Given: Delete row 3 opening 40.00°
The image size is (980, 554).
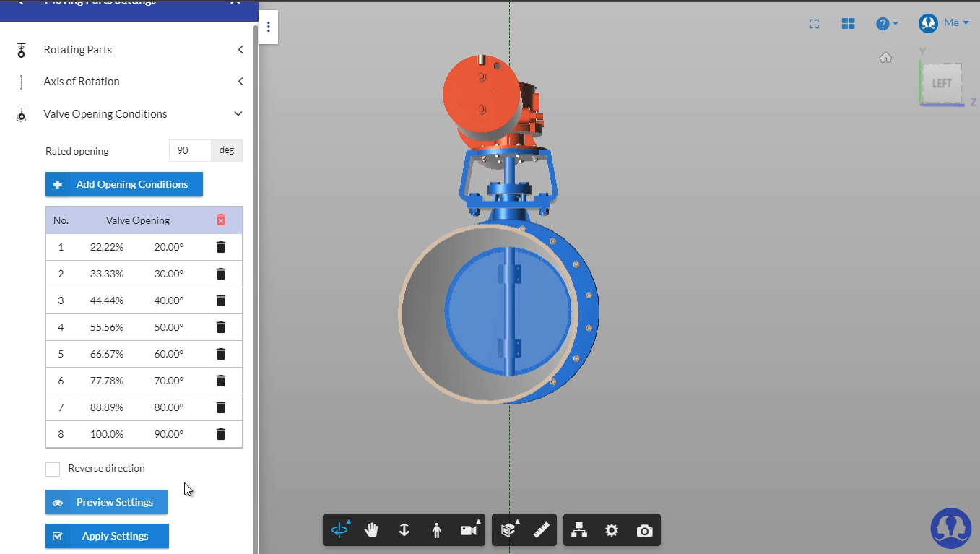Looking at the screenshot, I should pyautogui.click(x=221, y=300).
